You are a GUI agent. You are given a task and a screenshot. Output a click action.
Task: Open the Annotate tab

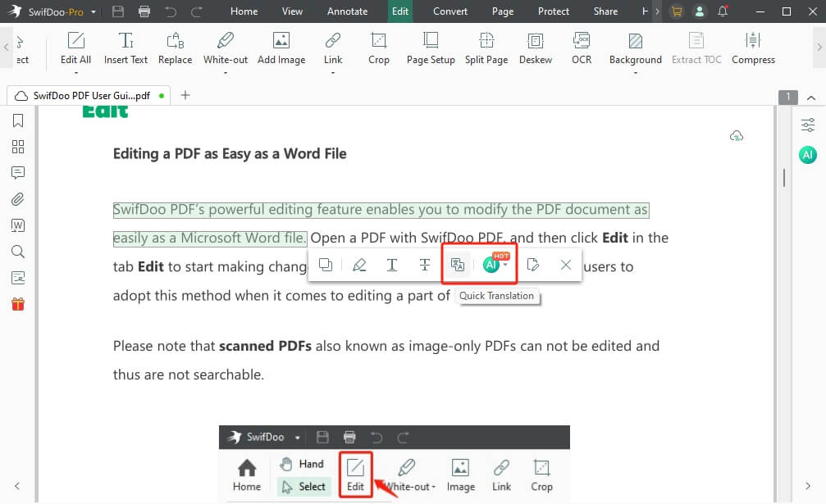coord(347,11)
